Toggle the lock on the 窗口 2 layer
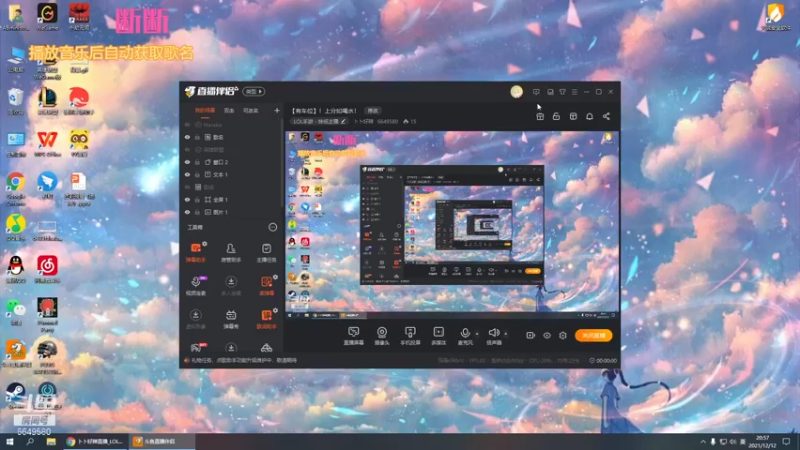This screenshot has height=450, width=800. (x=197, y=162)
